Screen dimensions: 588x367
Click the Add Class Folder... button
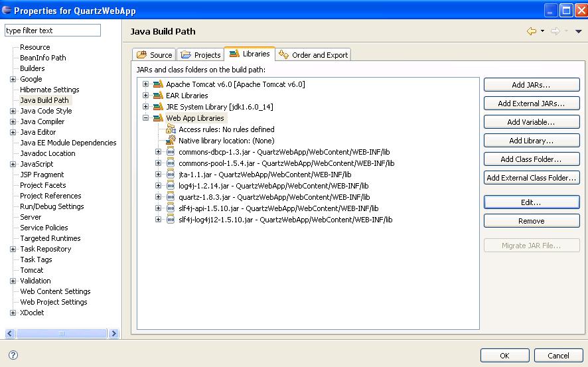[x=532, y=159]
